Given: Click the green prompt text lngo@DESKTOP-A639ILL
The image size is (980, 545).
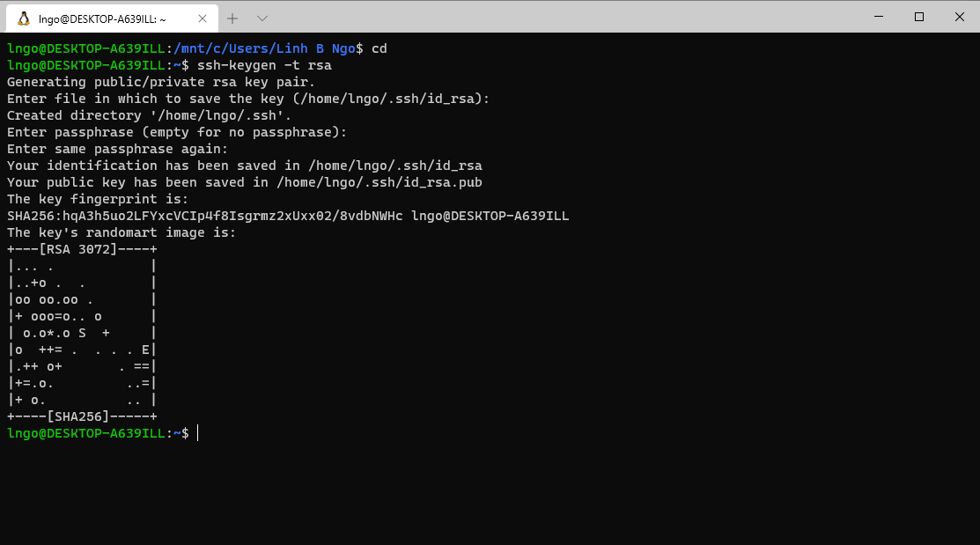Looking at the screenshot, I should pyautogui.click(x=84, y=433).
